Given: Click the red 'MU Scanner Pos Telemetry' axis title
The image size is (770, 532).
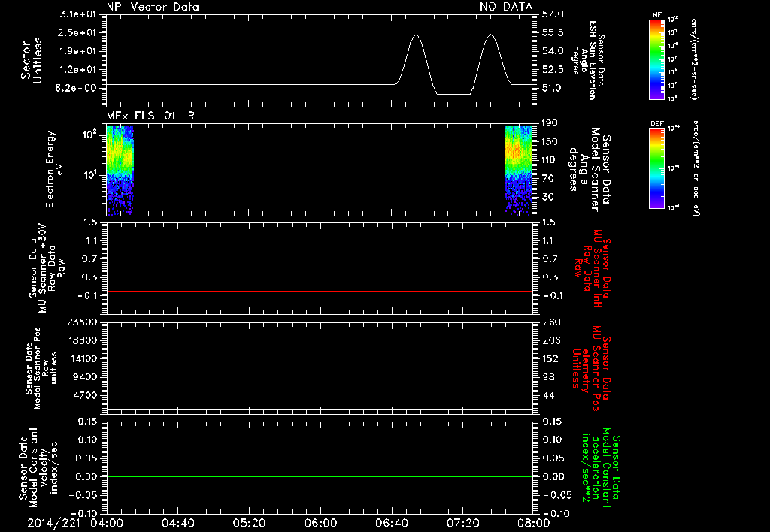Looking at the screenshot, I should tap(592, 368).
